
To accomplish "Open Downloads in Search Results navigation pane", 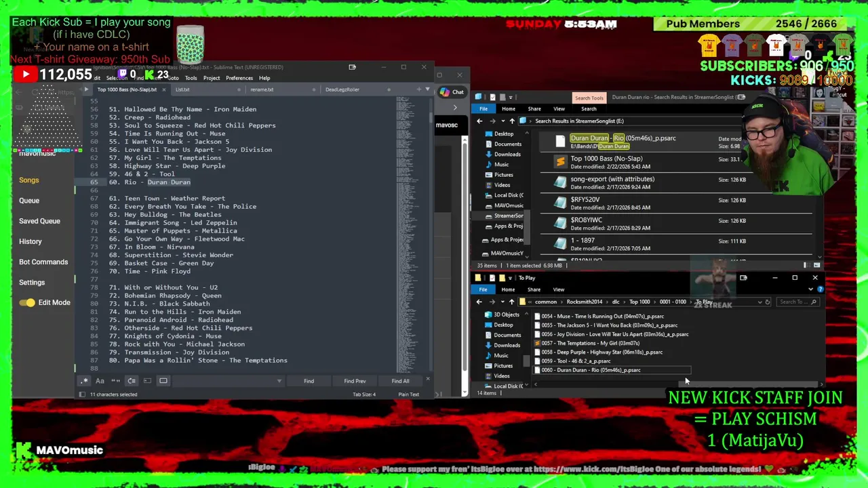I will coord(502,154).
